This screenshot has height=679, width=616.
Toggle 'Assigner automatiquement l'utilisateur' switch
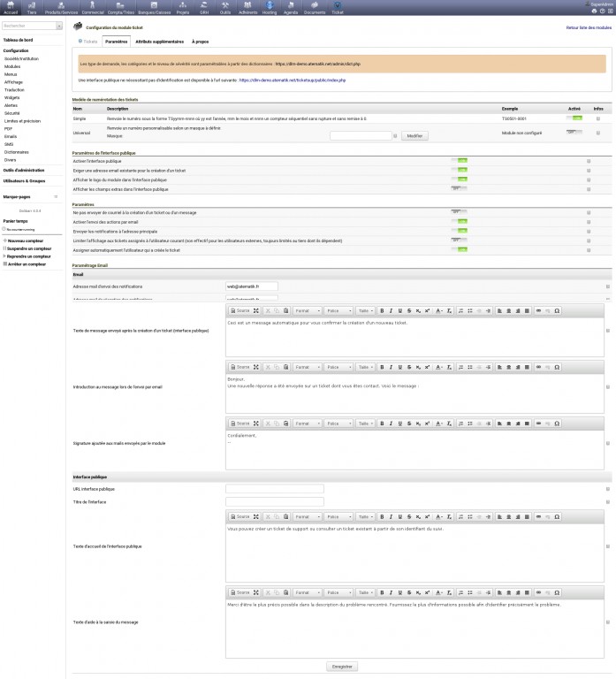point(459,250)
